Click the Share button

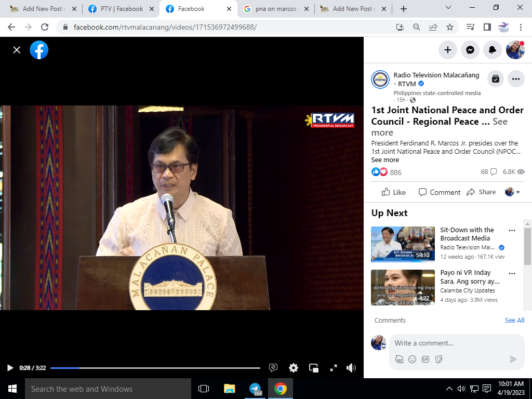481,192
